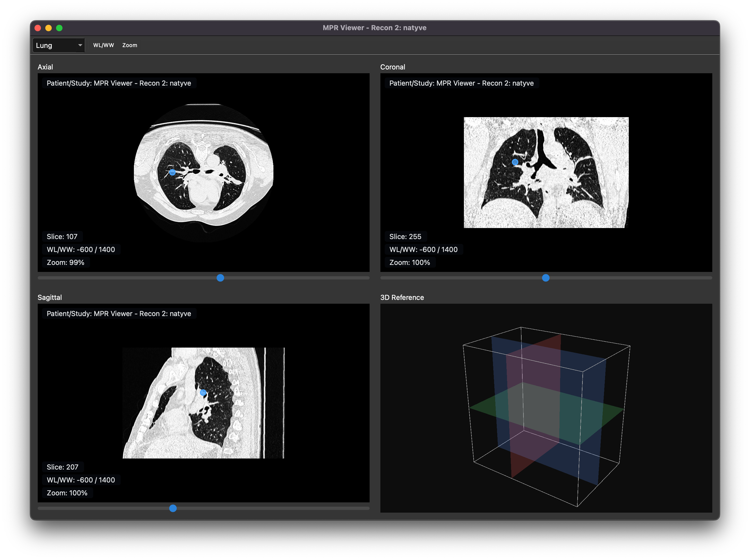Click the Patient/Study label in Coronal view
Screen dimensions: 750x560
point(461,83)
